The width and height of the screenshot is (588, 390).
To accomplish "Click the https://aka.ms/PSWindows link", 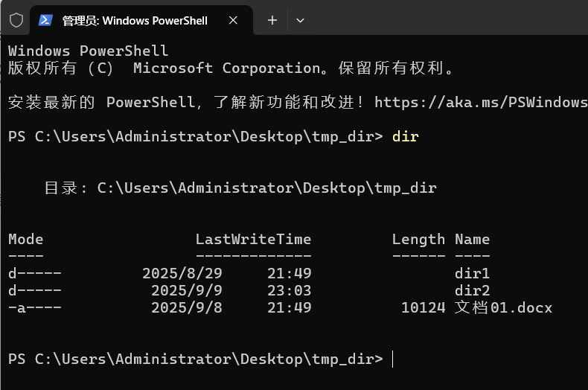I will click(x=481, y=102).
